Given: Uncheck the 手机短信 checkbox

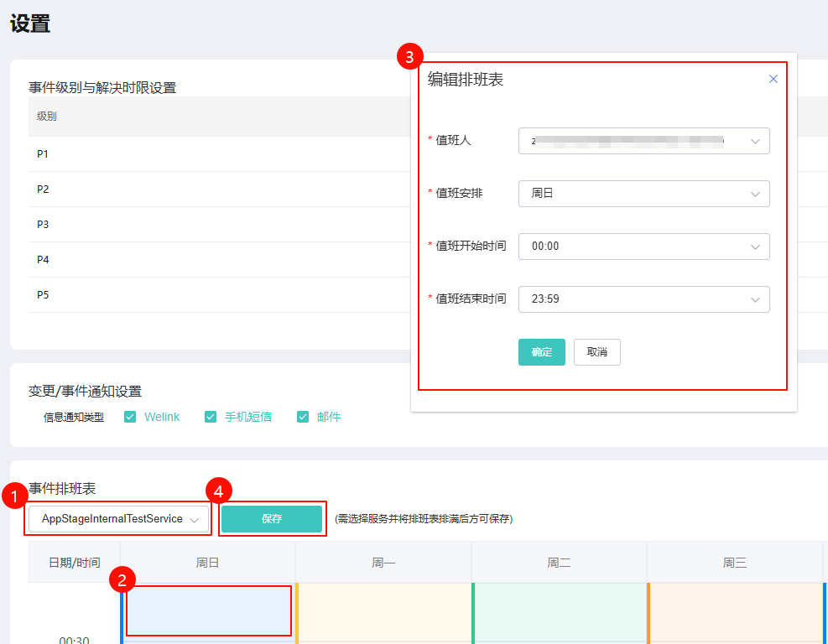Looking at the screenshot, I should point(211,417).
